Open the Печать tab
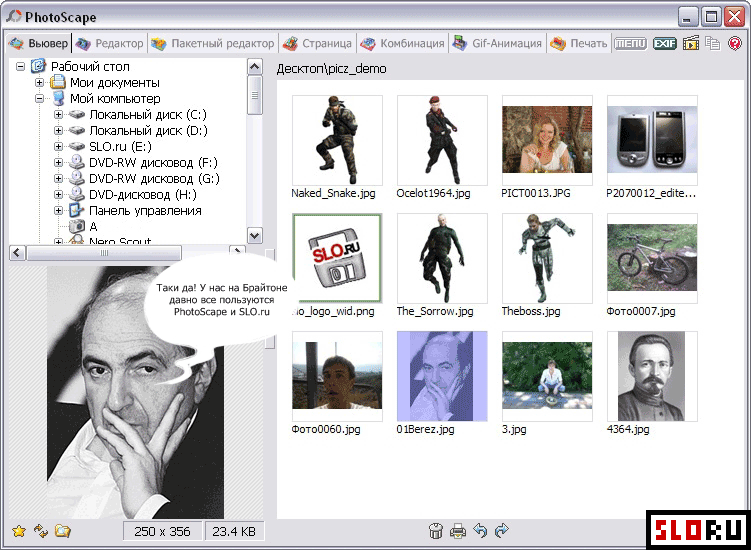 point(578,44)
